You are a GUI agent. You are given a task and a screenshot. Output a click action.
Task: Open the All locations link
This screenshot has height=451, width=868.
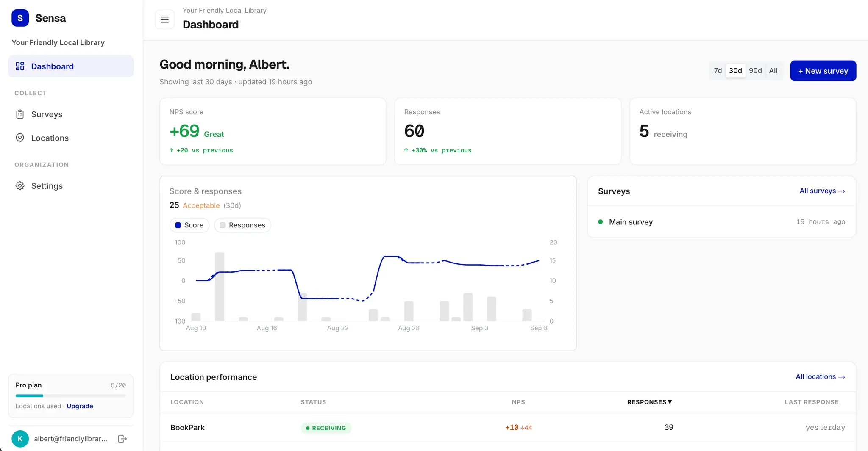820,377
